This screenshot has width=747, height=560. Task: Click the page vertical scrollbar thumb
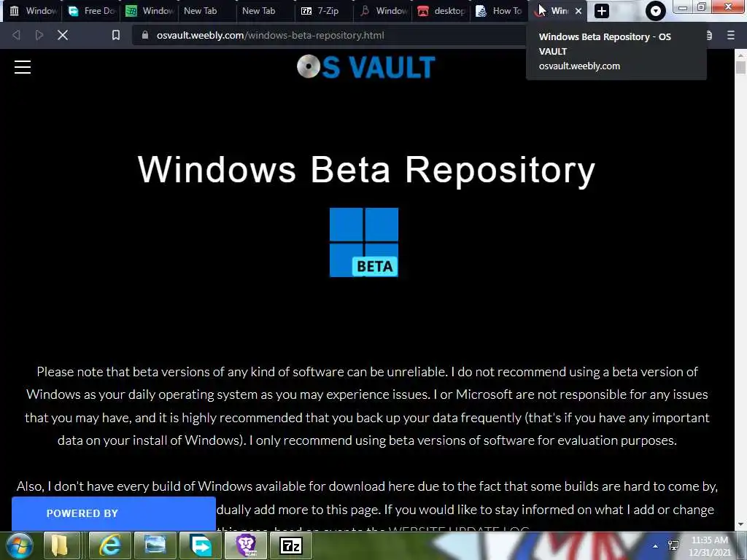point(740,67)
